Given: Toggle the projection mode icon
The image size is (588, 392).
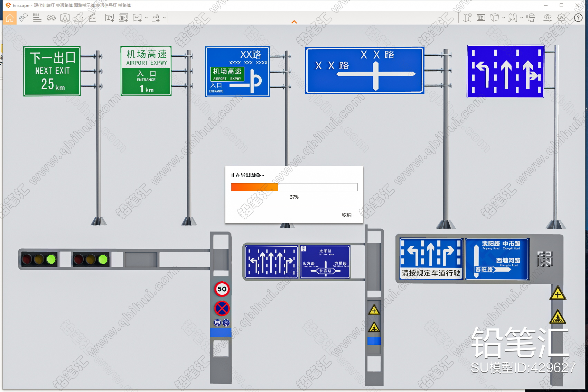Looking at the screenshot, I should click(x=513, y=18).
